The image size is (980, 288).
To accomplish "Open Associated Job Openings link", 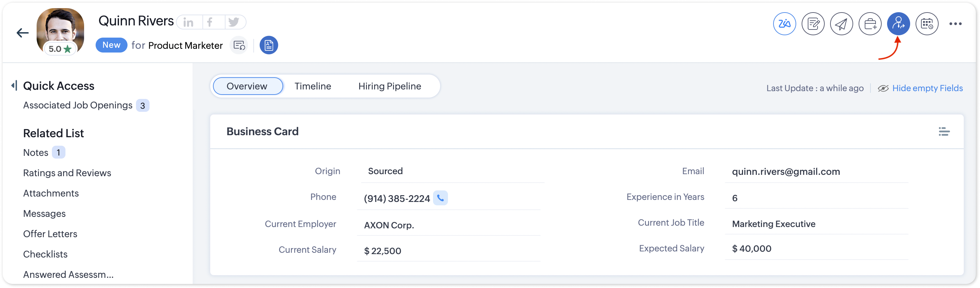I will pos(78,105).
